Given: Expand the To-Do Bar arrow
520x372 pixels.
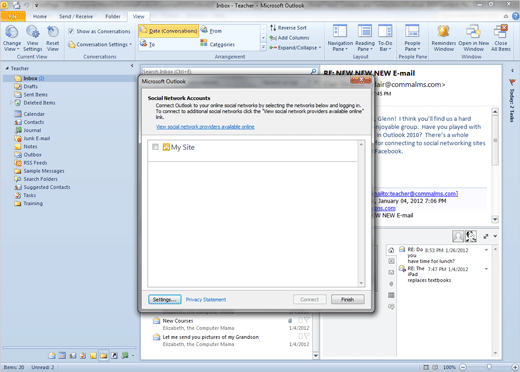Looking at the screenshot, I should [x=512, y=70].
